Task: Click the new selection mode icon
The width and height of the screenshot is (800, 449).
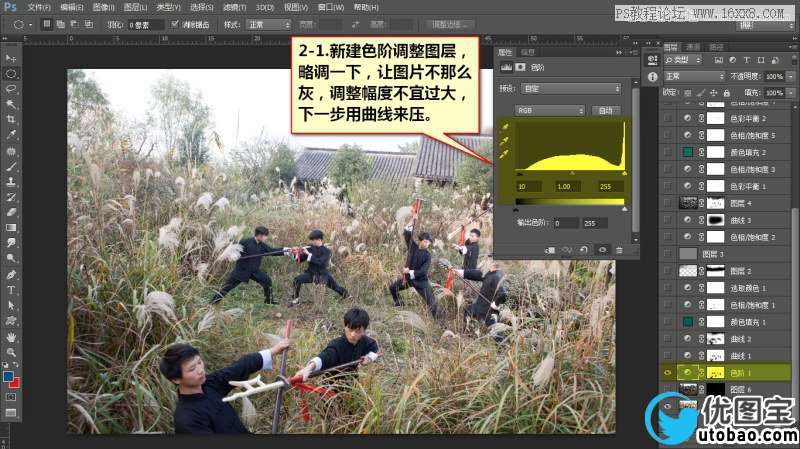Action: [46, 24]
